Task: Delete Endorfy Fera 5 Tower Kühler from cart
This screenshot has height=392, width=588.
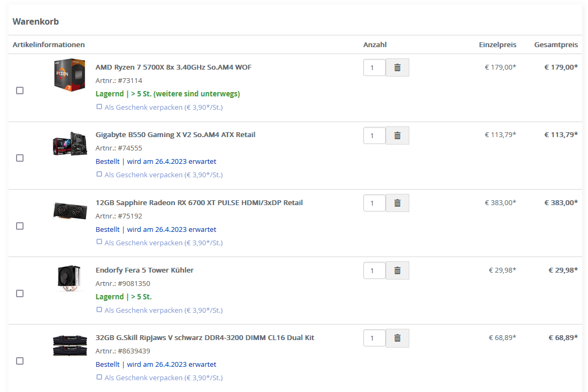Action: click(x=398, y=270)
